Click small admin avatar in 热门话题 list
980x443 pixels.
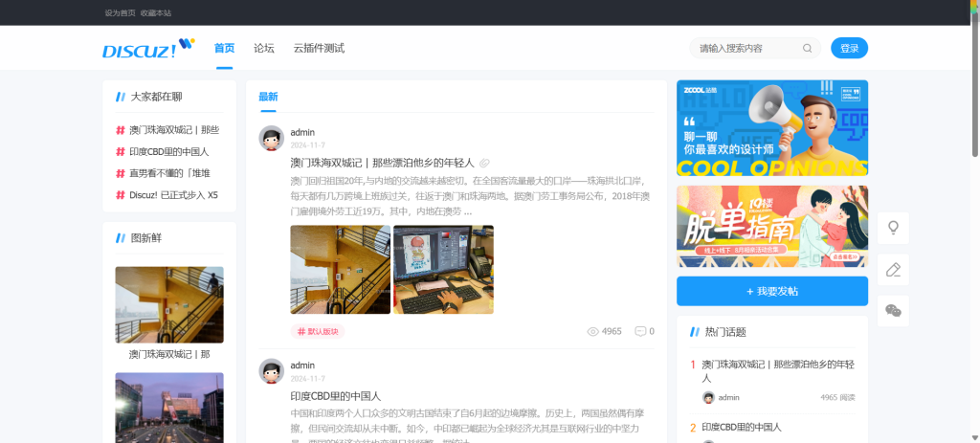click(x=708, y=397)
